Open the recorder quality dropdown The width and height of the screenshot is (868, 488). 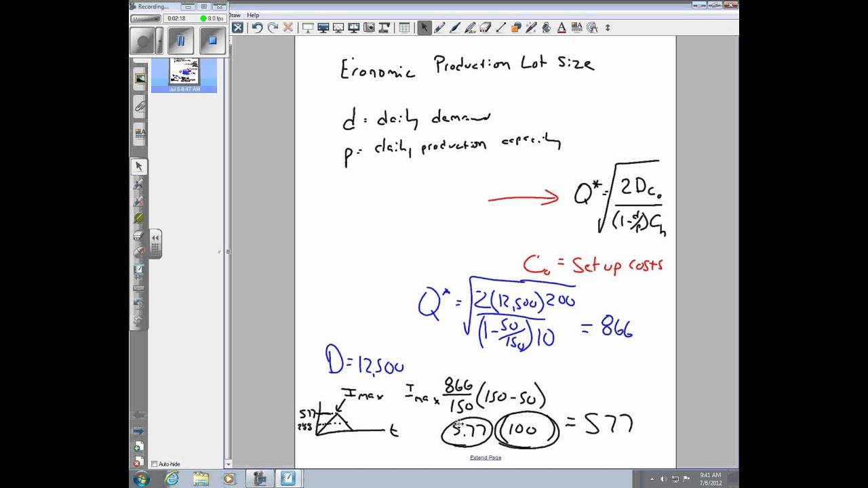pos(146,18)
